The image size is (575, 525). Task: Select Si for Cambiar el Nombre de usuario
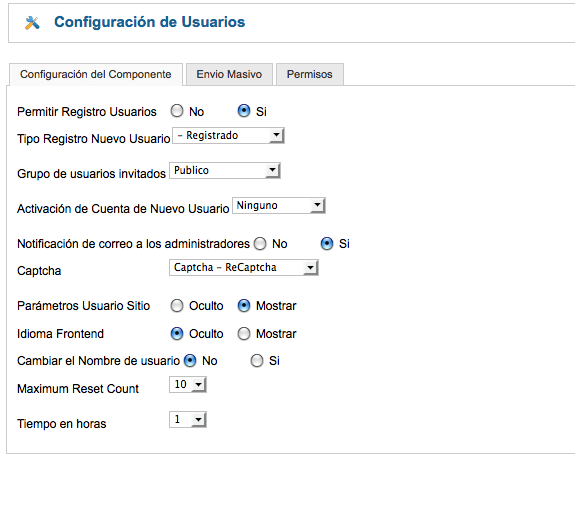[x=257, y=361]
